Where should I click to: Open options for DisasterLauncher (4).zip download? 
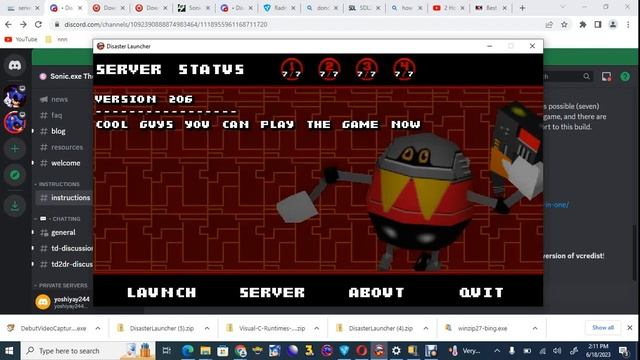click(426, 328)
